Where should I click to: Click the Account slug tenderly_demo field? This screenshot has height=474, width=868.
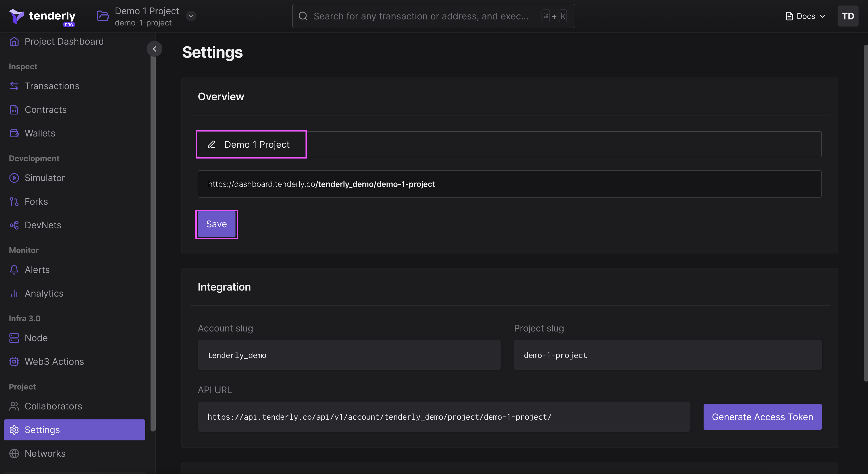click(x=349, y=355)
